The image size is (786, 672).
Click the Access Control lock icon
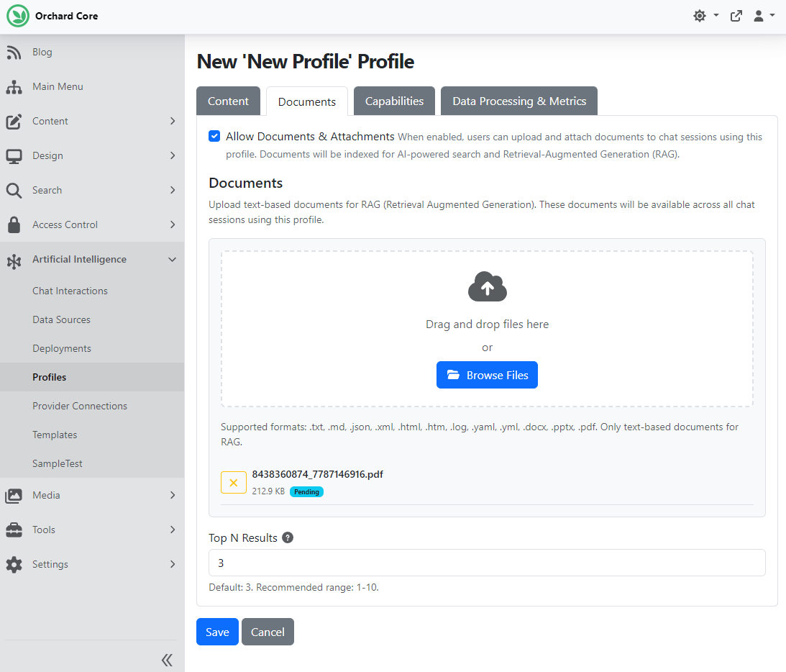[14, 225]
